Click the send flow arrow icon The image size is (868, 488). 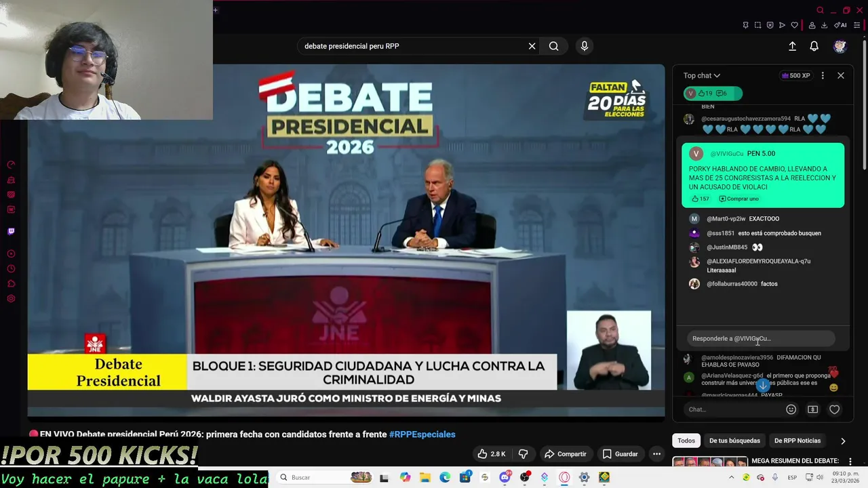(782, 25)
